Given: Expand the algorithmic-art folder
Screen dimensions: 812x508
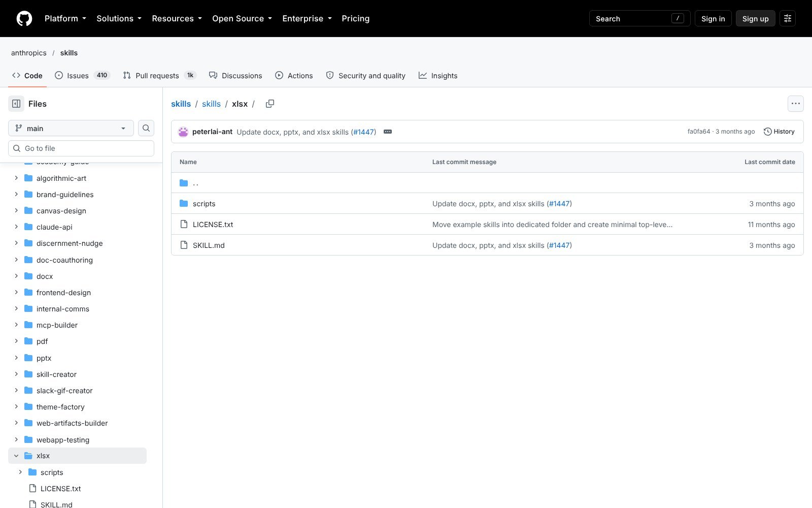Looking at the screenshot, I should coord(16,178).
